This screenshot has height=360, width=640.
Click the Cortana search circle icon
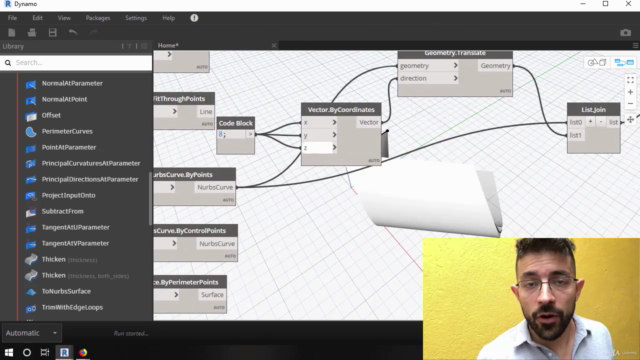click(27, 352)
